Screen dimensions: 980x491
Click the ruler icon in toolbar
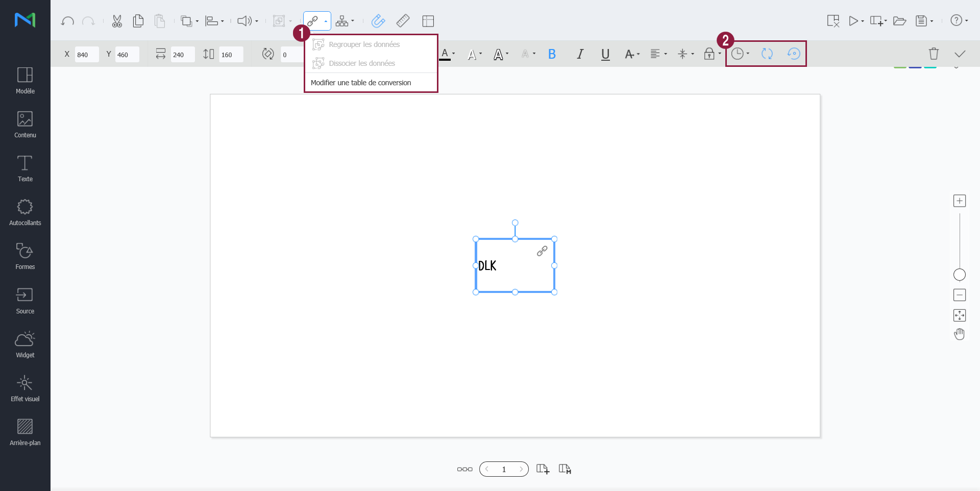(x=403, y=21)
